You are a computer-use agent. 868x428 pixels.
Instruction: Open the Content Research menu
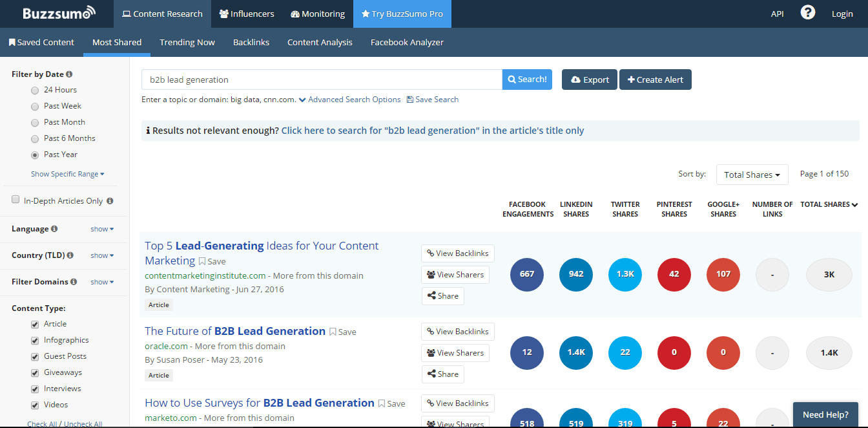162,14
